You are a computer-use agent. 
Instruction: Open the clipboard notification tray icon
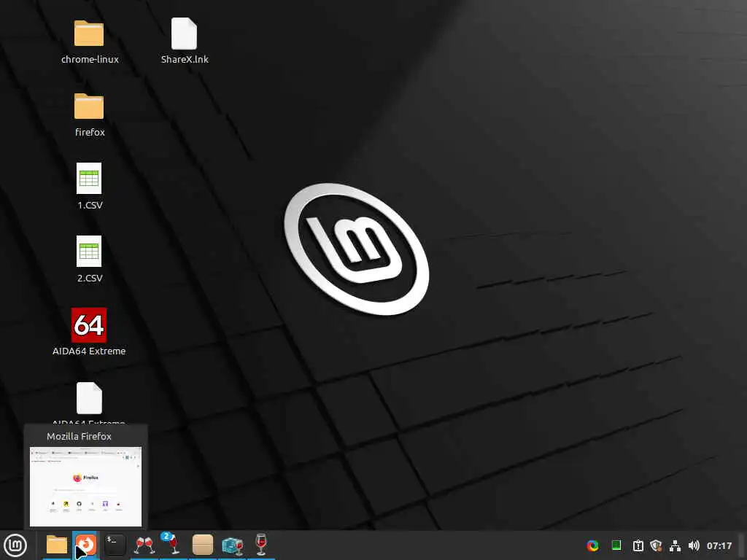(x=638, y=545)
